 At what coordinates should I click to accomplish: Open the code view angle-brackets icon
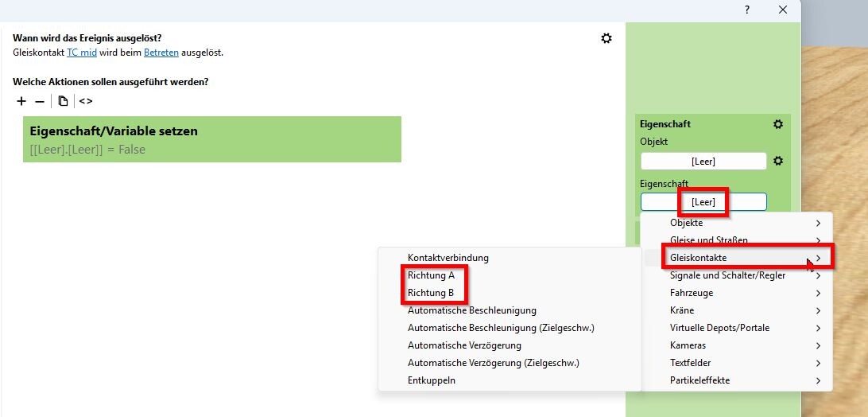(85, 101)
